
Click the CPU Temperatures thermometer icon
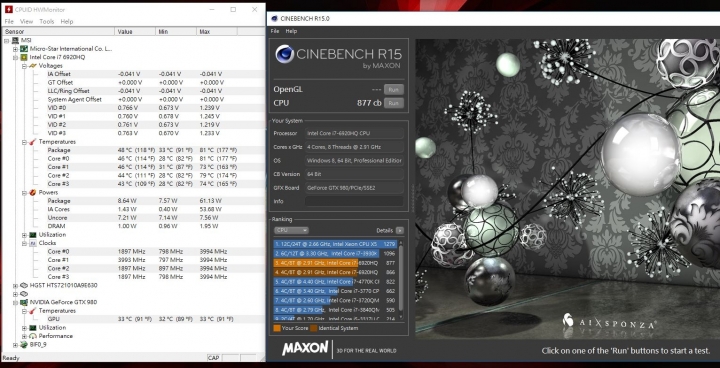click(33, 142)
